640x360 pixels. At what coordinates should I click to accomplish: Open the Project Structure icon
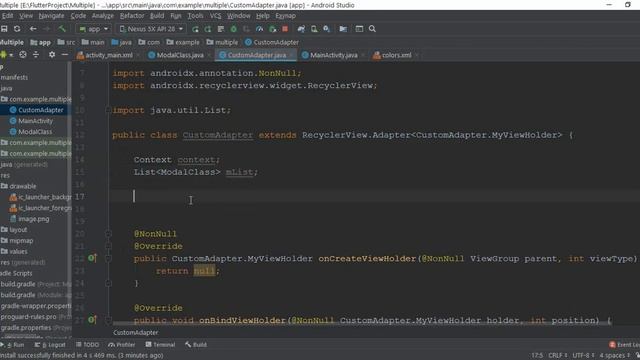click(x=343, y=29)
